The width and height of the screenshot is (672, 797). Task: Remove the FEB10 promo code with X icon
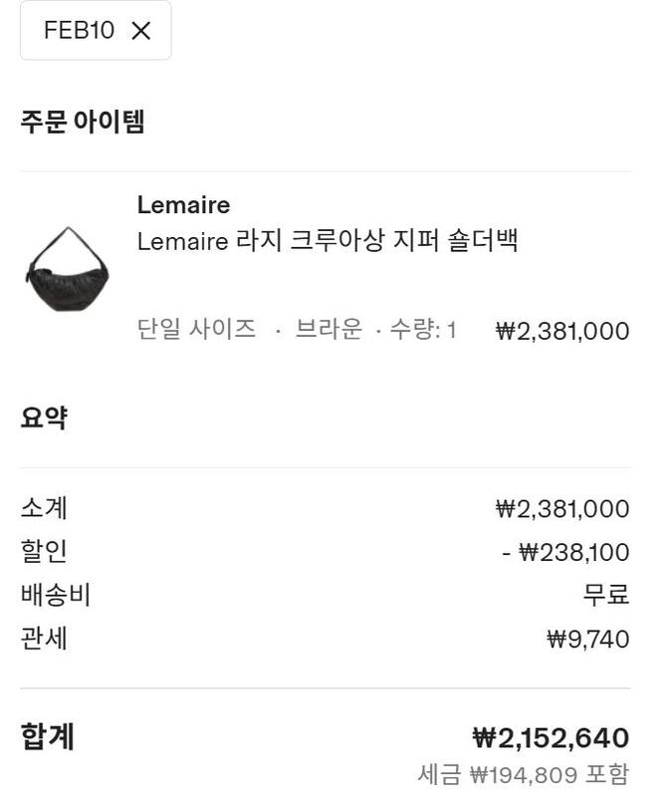pos(140,31)
